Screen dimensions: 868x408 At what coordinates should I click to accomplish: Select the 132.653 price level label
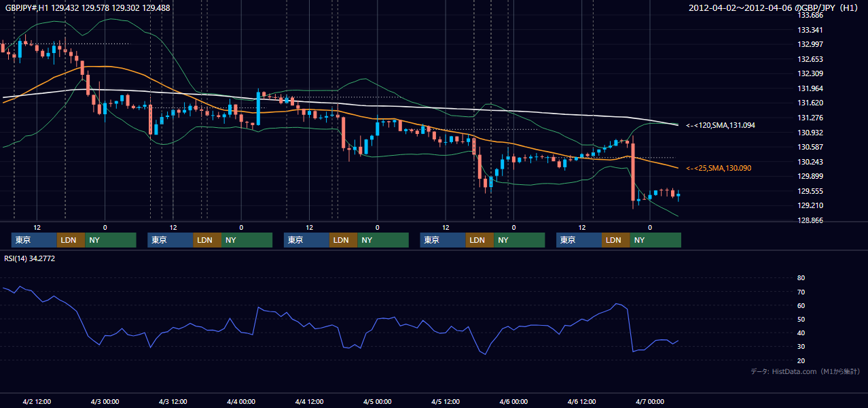tap(811, 59)
